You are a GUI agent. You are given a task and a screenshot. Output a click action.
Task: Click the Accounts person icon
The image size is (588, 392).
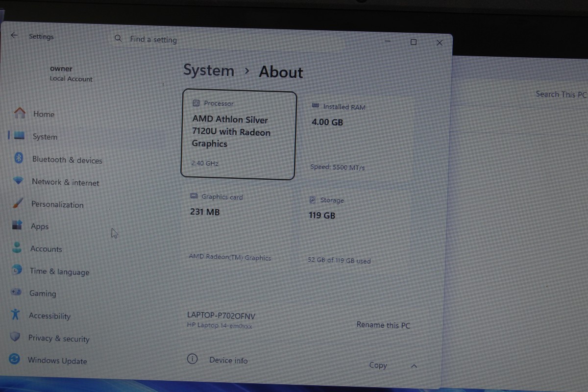click(x=17, y=247)
